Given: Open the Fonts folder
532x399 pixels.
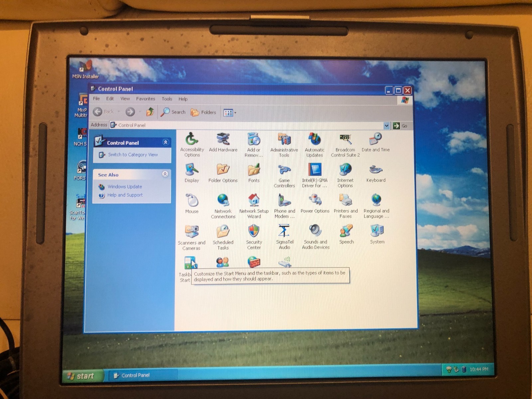Looking at the screenshot, I should 254,173.
